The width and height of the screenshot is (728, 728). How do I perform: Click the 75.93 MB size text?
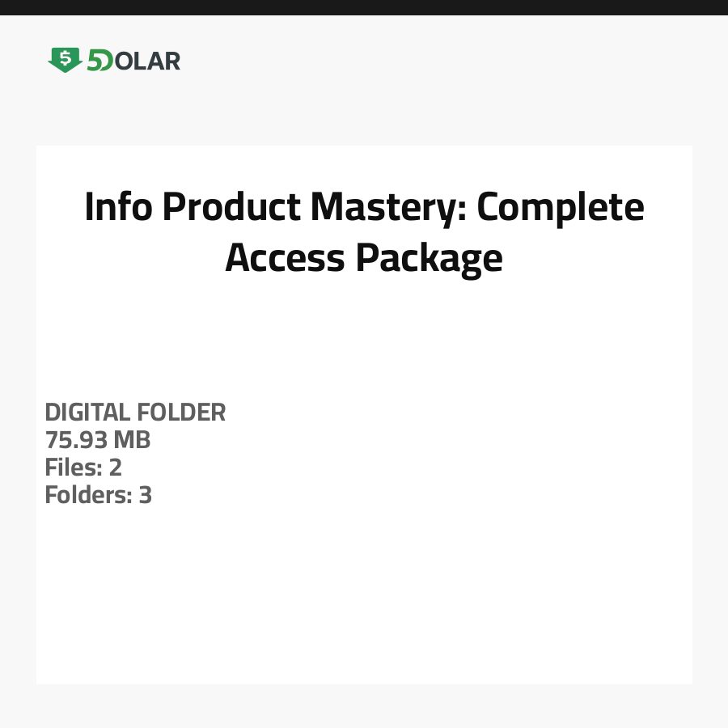point(98,440)
